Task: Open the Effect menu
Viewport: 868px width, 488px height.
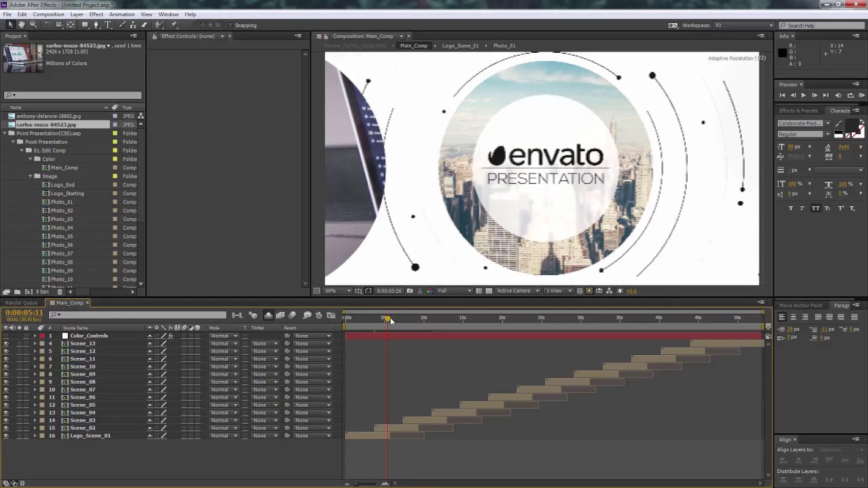Action: tap(96, 14)
